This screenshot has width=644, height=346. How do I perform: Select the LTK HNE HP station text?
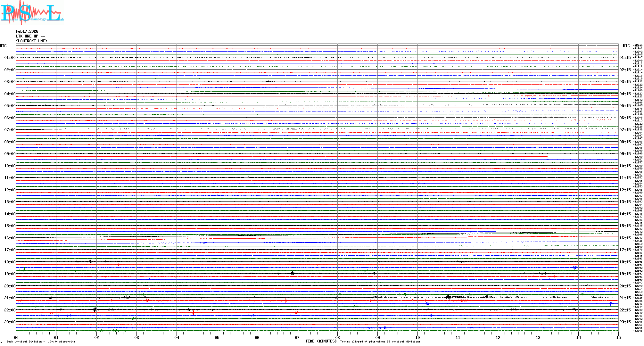coord(30,36)
